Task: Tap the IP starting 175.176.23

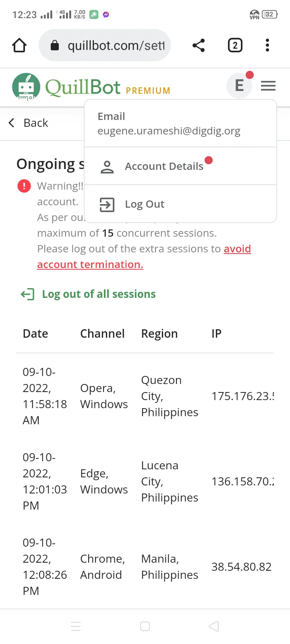Action: (243, 396)
